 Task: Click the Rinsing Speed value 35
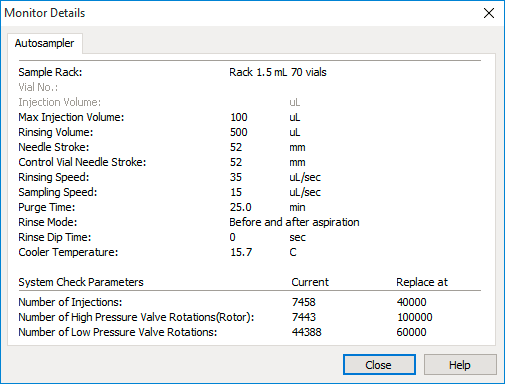click(x=236, y=177)
